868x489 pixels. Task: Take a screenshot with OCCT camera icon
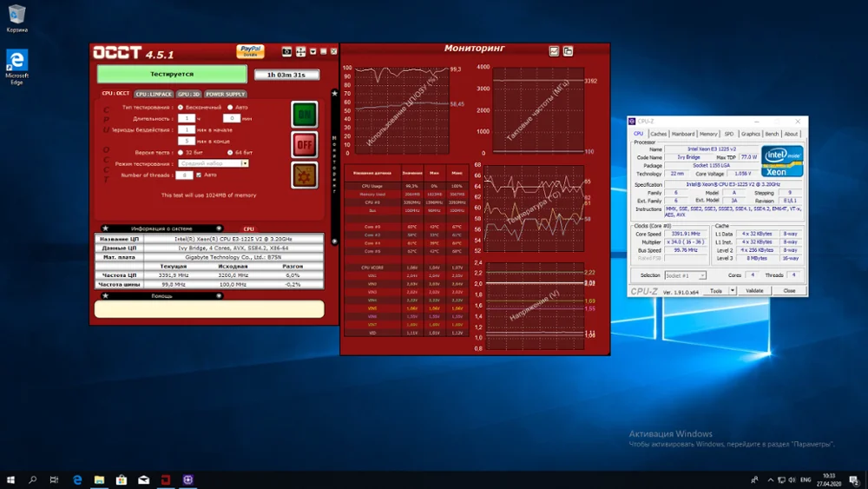pyautogui.click(x=286, y=51)
